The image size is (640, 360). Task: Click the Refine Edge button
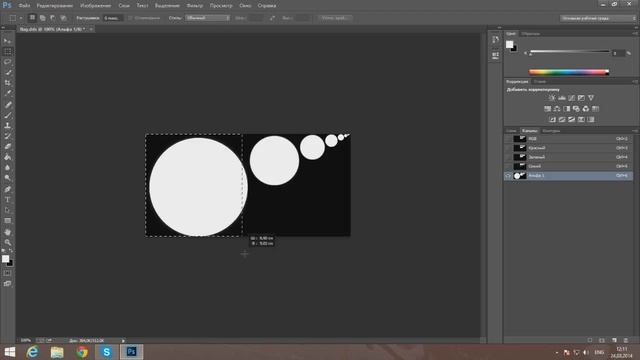[335, 18]
